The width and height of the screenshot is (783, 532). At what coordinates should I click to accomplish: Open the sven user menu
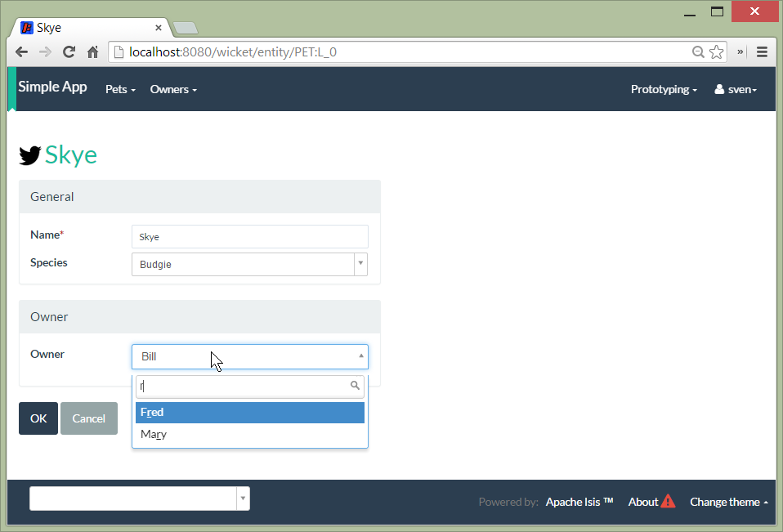pyautogui.click(x=736, y=89)
